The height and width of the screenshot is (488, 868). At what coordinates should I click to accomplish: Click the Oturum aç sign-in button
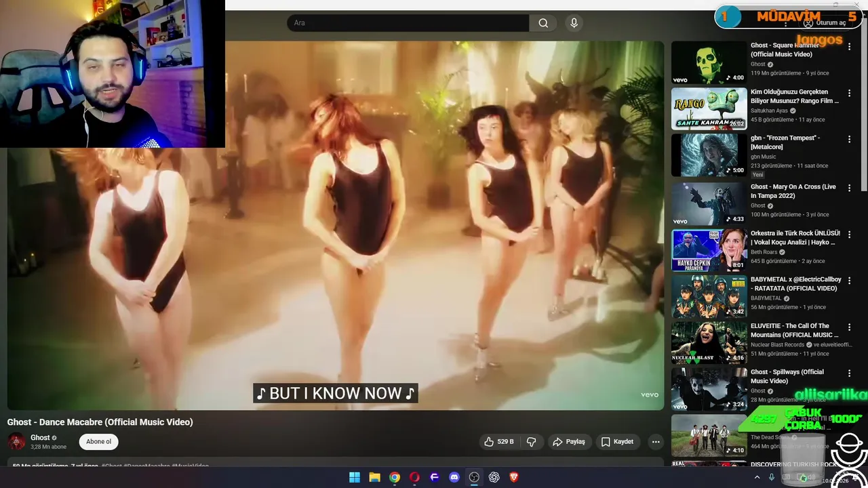pos(825,23)
